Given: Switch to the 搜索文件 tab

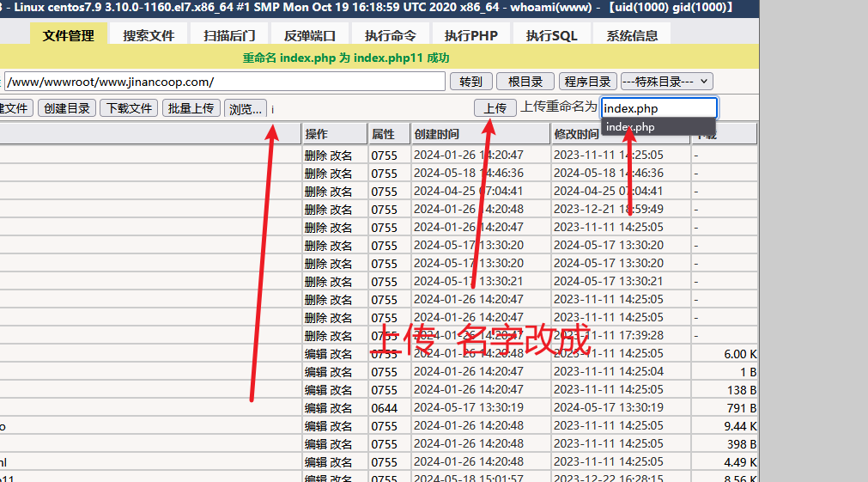Looking at the screenshot, I should pyautogui.click(x=149, y=35).
